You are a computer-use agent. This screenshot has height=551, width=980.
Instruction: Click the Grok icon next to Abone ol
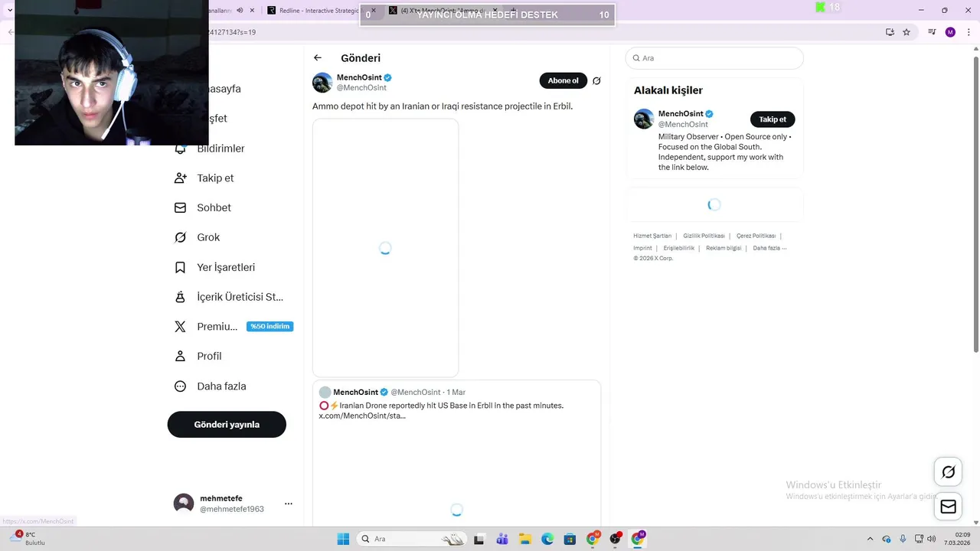[596, 81]
